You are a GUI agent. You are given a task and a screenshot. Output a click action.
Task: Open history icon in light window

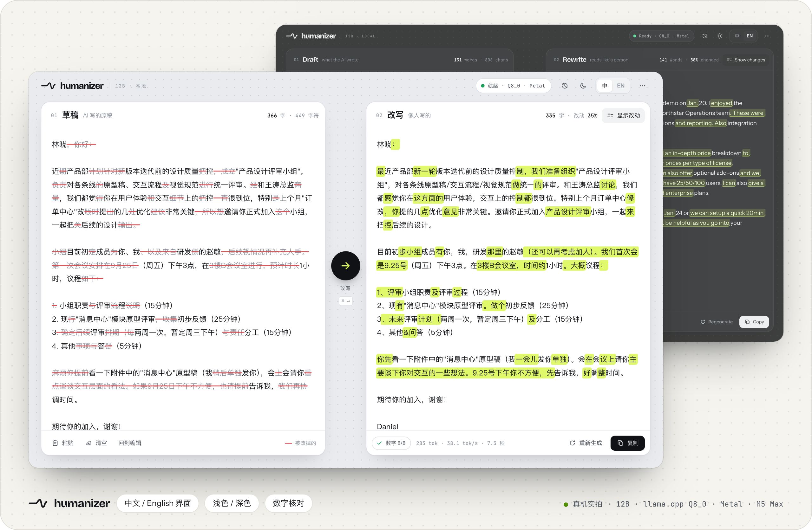pyautogui.click(x=565, y=86)
